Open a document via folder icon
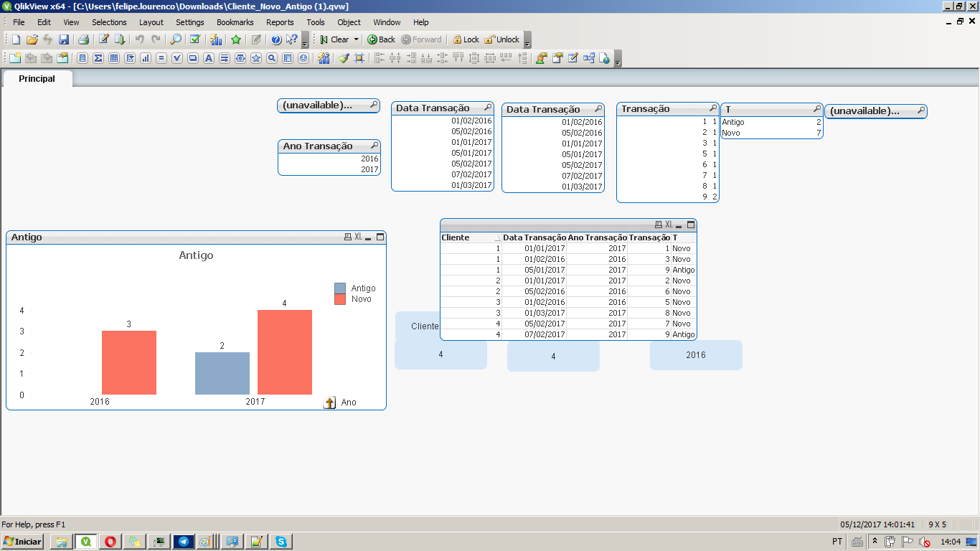Screen dimensions: 980x551 (x=32, y=39)
